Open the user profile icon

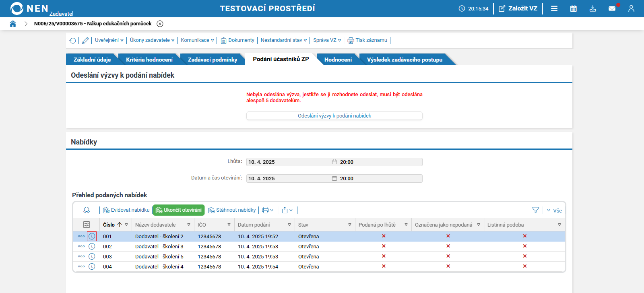coord(631,8)
